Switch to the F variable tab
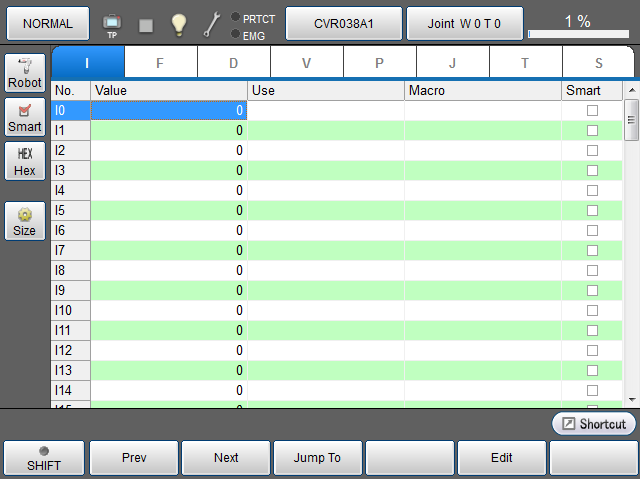This screenshot has height=479, width=640. click(x=160, y=63)
